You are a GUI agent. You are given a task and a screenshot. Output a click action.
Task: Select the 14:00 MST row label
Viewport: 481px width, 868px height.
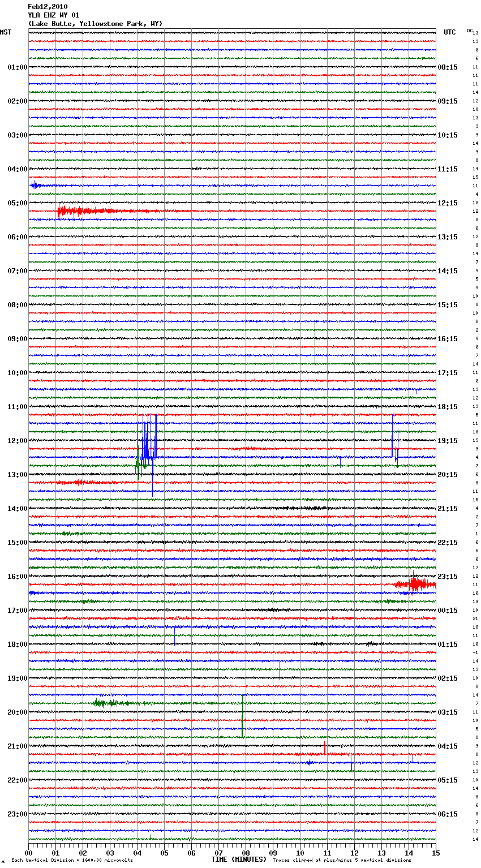point(18,509)
